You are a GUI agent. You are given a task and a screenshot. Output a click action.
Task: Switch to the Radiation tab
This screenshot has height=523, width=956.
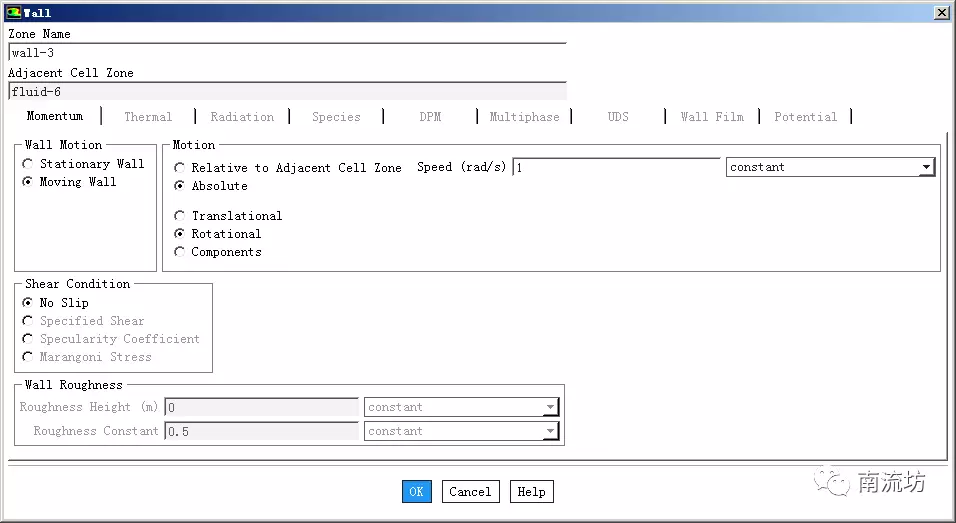[242, 116]
